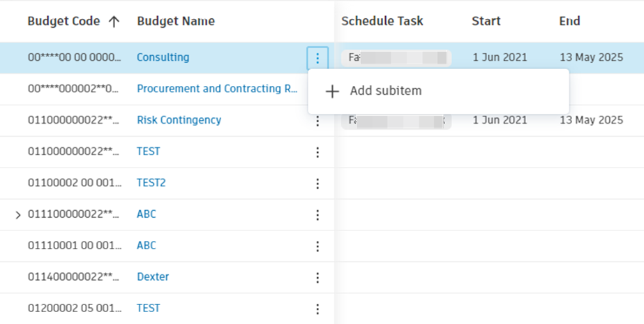Screen dimensions: 644x324
Task: Click the sort arrow beside Budget Code
Action: tap(114, 22)
